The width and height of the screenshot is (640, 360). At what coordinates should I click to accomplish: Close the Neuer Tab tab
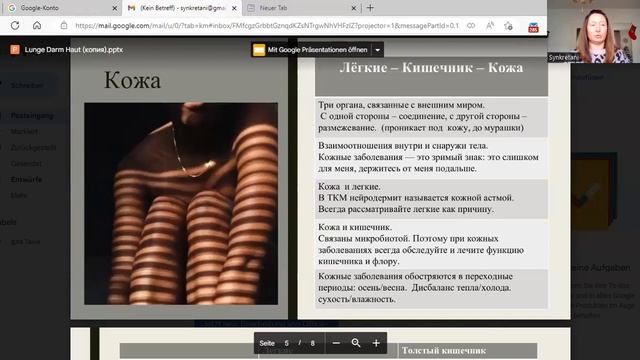pyautogui.click(x=354, y=8)
